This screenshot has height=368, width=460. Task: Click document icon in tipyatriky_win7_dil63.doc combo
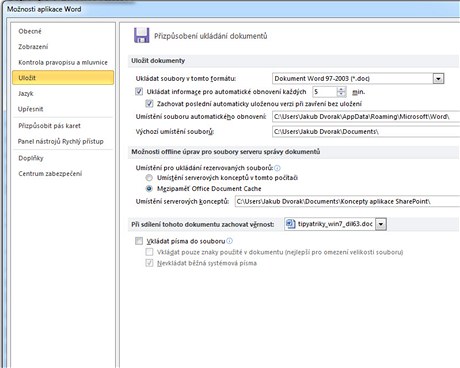291,224
